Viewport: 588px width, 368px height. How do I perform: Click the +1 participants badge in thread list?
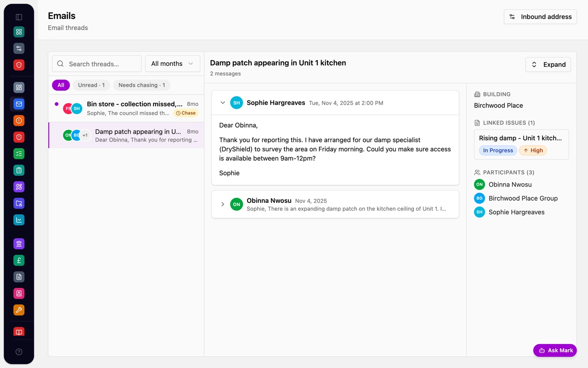85,135
